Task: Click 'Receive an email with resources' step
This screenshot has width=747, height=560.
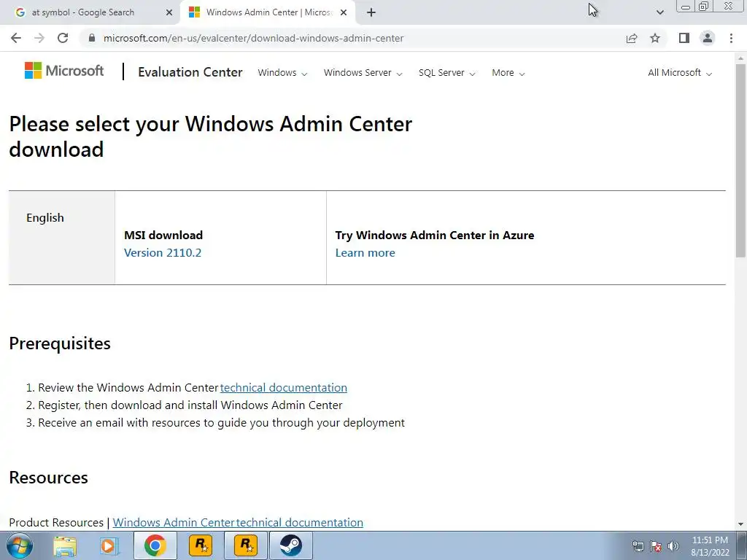Action: [222, 423]
